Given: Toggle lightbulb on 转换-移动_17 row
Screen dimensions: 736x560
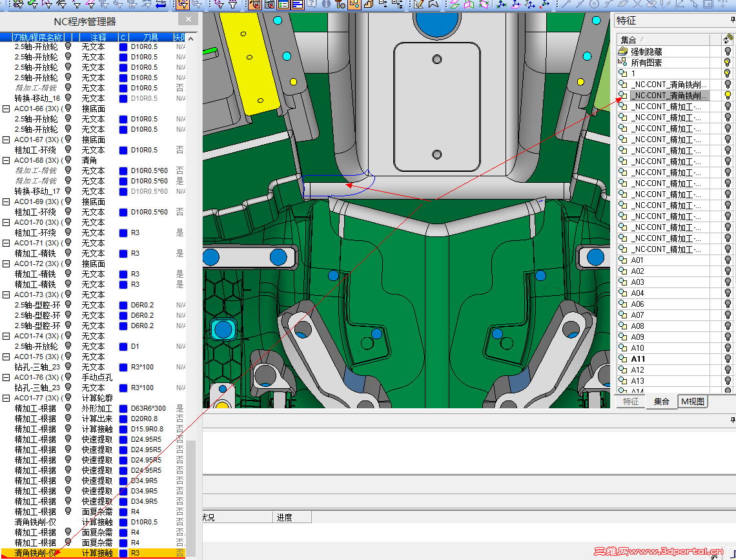Looking at the screenshot, I should 68,191.
